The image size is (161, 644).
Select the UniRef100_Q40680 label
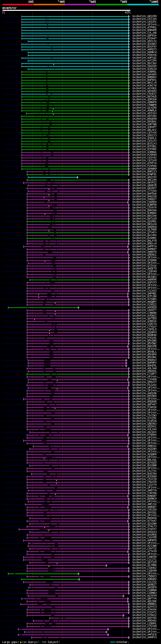[144, 75]
